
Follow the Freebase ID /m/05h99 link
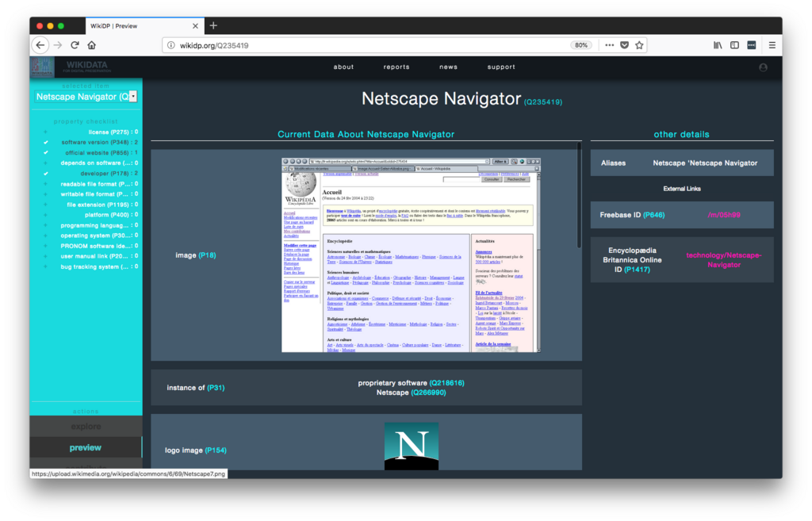point(724,215)
